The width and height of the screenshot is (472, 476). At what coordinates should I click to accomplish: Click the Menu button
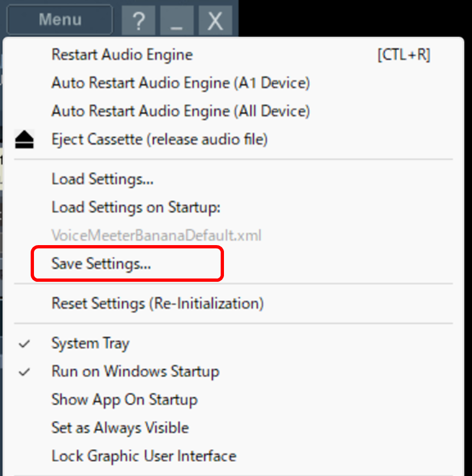pos(60,20)
